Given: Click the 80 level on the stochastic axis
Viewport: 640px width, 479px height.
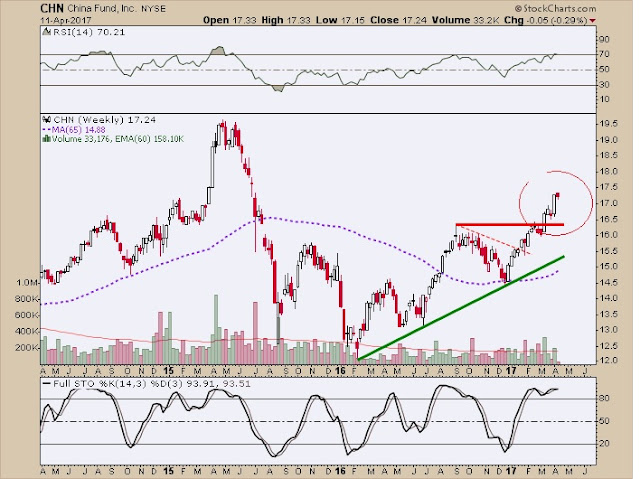Looking at the screenshot, I should coord(604,398).
